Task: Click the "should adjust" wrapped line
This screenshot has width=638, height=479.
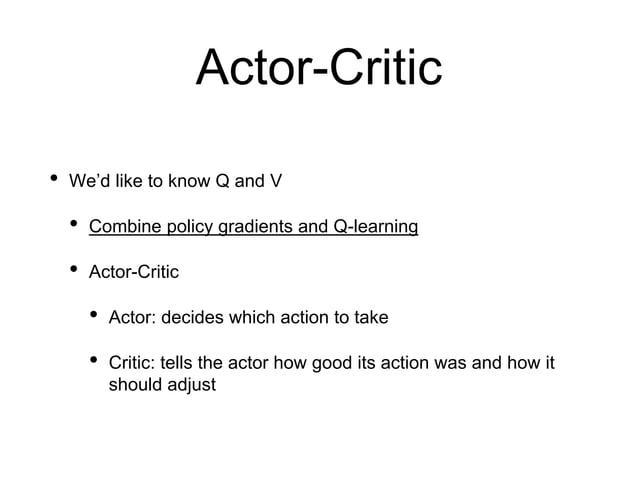Action: [162, 385]
